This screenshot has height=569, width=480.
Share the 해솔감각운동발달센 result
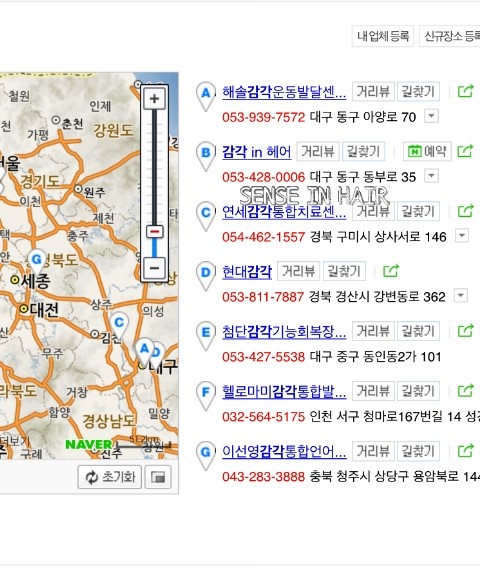tap(465, 91)
